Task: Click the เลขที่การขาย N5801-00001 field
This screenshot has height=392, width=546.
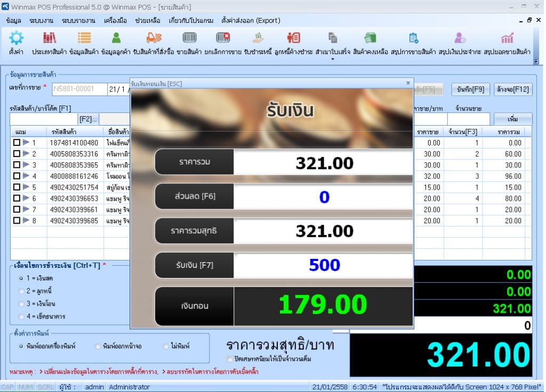Action: [79, 89]
